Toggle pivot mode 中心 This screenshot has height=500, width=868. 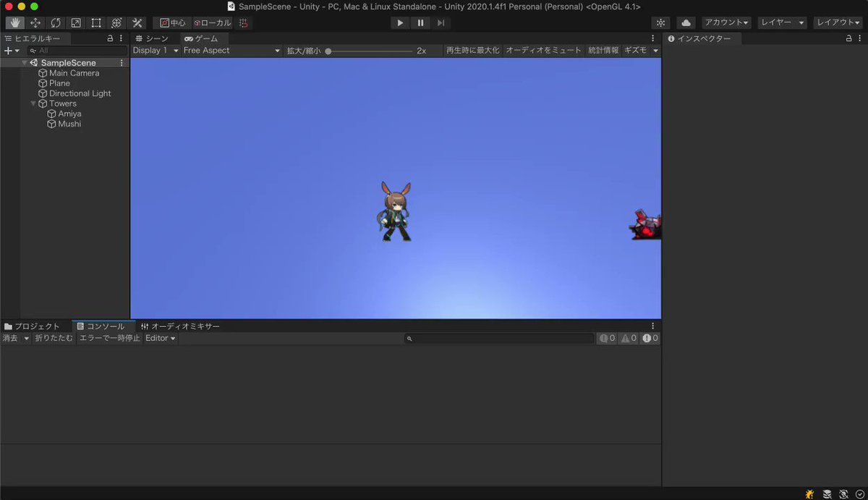click(173, 22)
